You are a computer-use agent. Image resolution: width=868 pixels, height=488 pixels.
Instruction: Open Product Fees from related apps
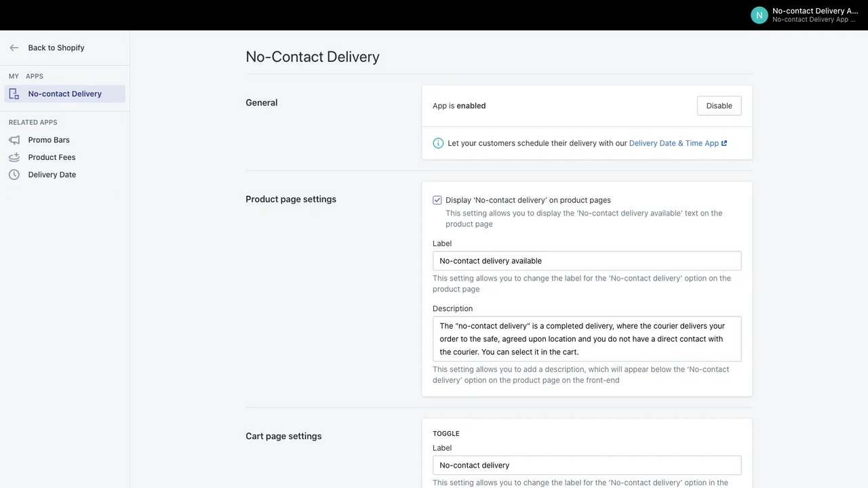coord(52,157)
